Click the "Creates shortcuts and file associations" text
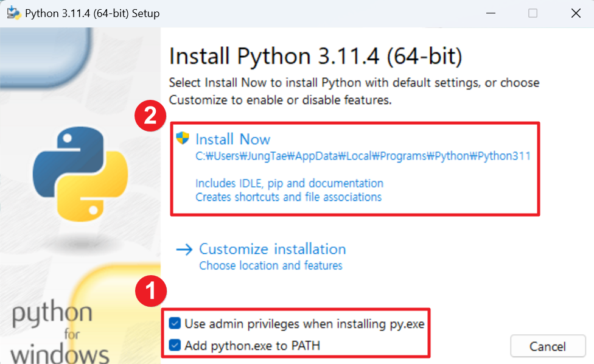594x364 pixels. (x=288, y=197)
